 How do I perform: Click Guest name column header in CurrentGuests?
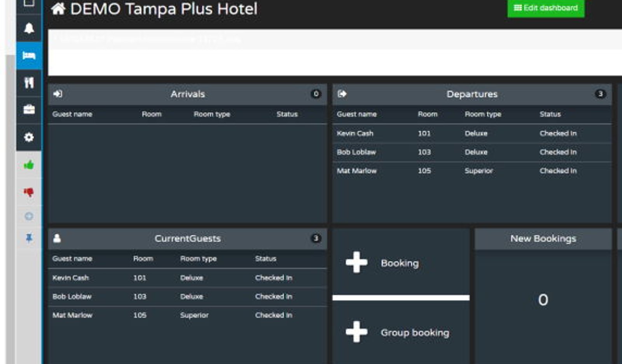pyautogui.click(x=72, y=259)
